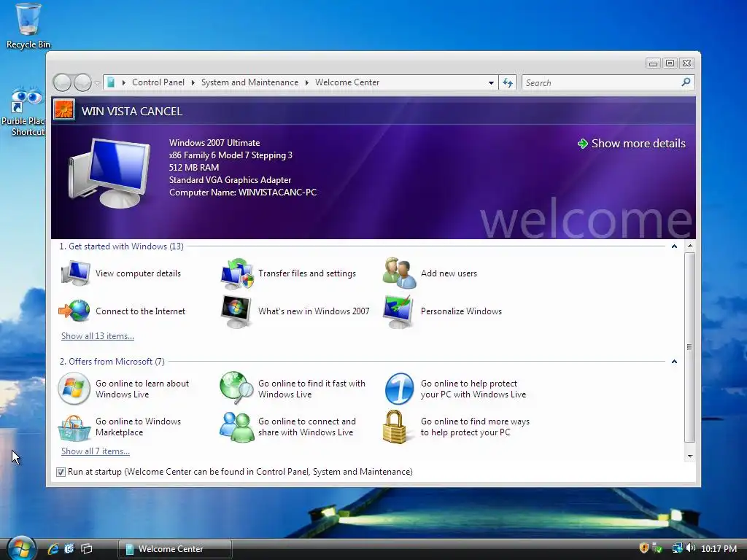Select the Connect to the Internet globe icon

click(x=74, y=311)
